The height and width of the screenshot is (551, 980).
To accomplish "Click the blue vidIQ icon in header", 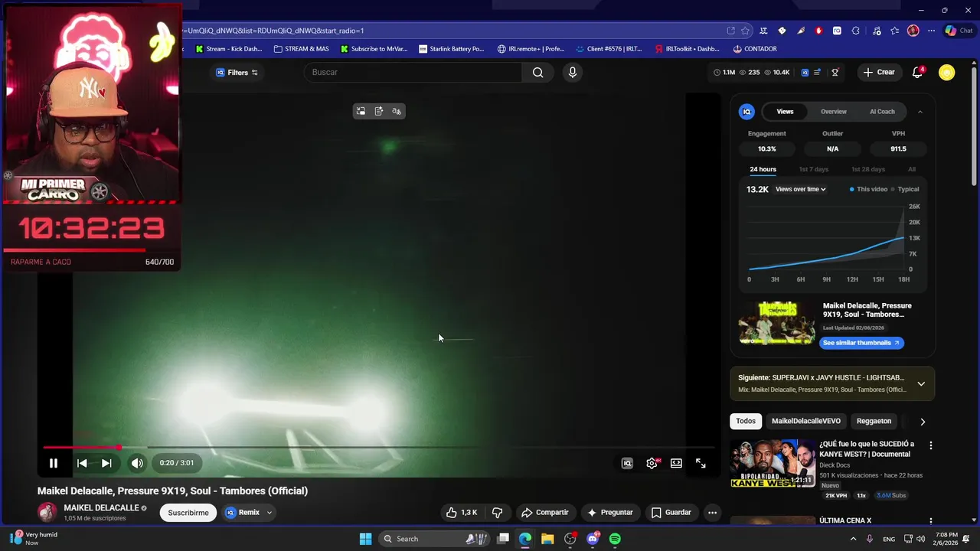I will [805, 73].
